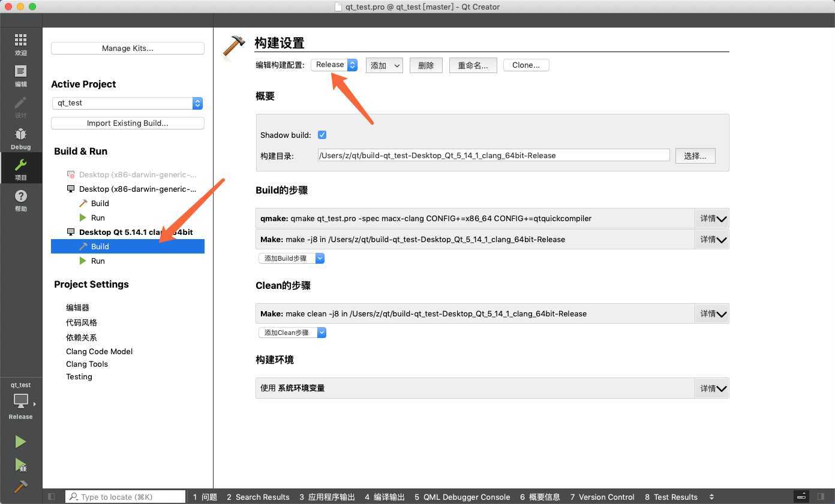The width and height of the screenshot is (835, 504).
Task: Open the output panes up-down arrow menu
Action: point(711,497)
